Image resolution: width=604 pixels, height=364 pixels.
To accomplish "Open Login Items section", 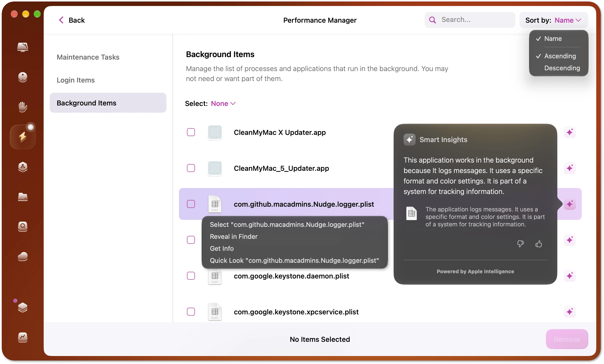I will click(108, 80).
